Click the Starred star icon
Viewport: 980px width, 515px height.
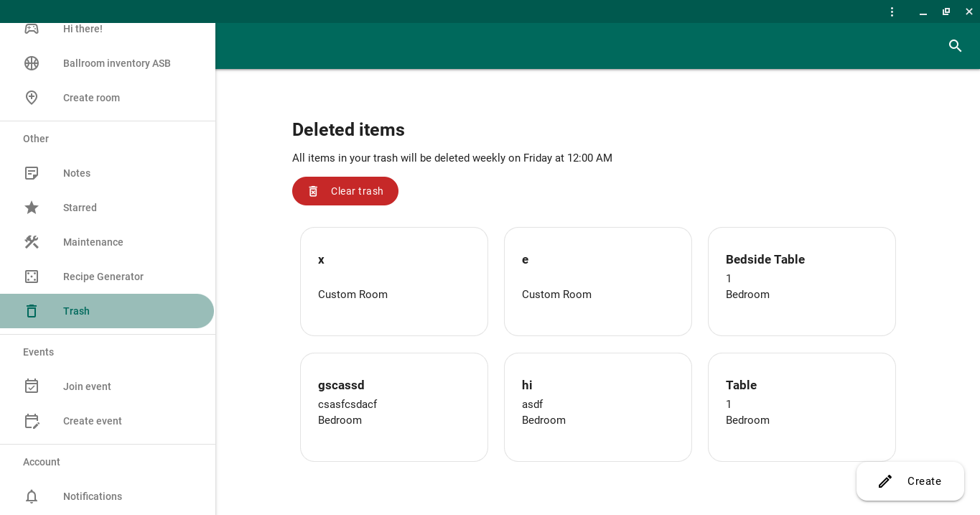pyautogui.click(x=32, y=208)
